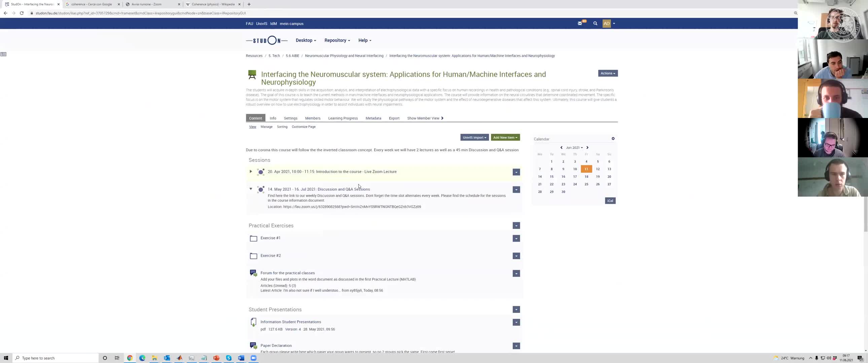Open calendar settings gear icon

point(613,139)
